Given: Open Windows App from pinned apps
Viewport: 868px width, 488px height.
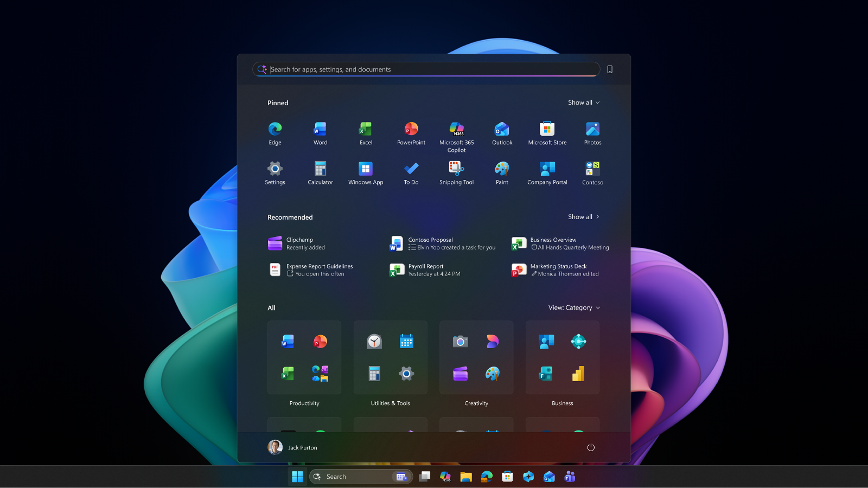Looking at the screenshot, I should tap(366, 174).
